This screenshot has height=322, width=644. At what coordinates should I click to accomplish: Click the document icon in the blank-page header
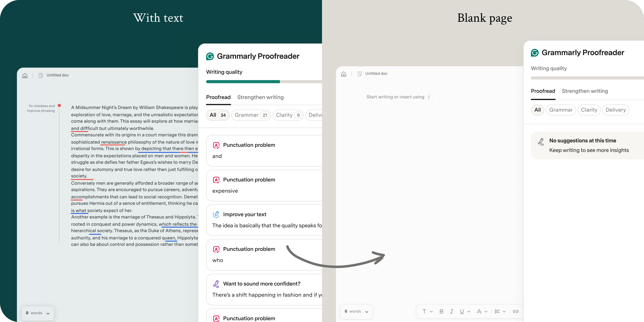tap(359, 74)
